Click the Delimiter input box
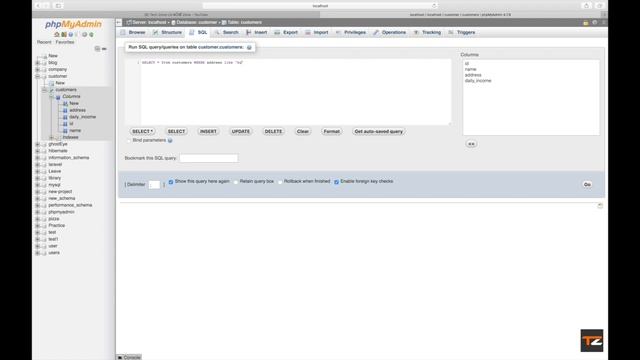640x360 pixels. 154,184
